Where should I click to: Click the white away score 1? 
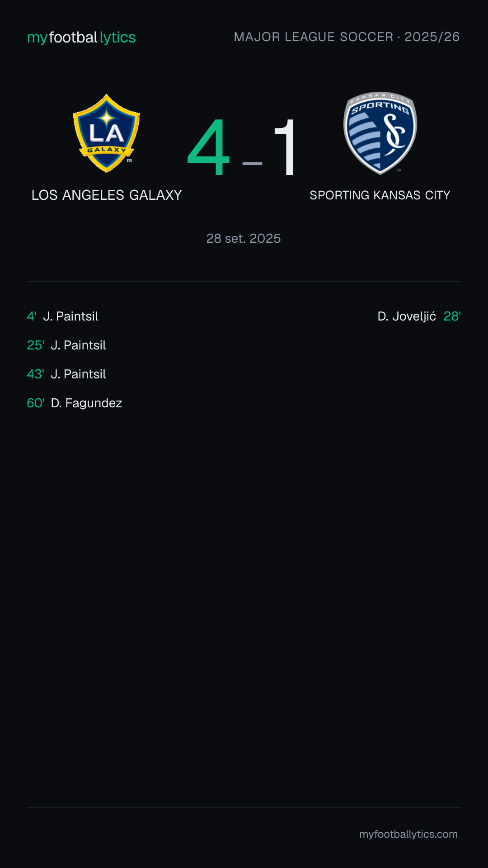pyautogui.click(x=286, y=148)
